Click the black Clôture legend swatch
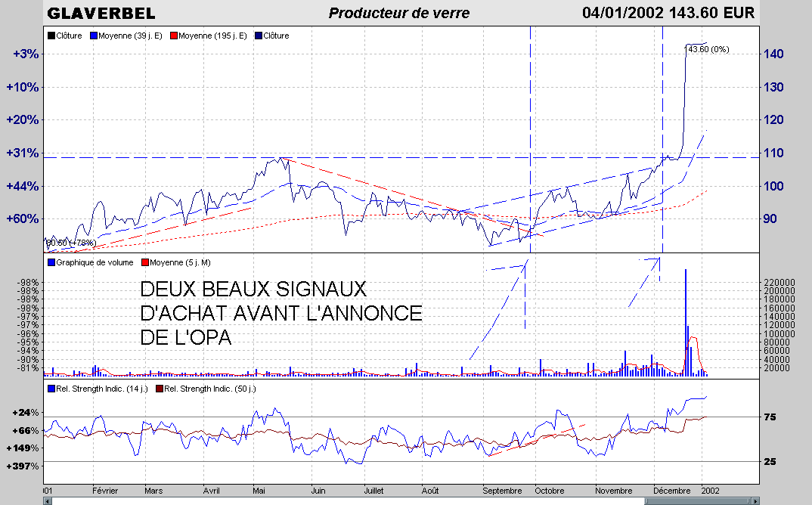This screenshot has width=812, height=505. point(51,36)
